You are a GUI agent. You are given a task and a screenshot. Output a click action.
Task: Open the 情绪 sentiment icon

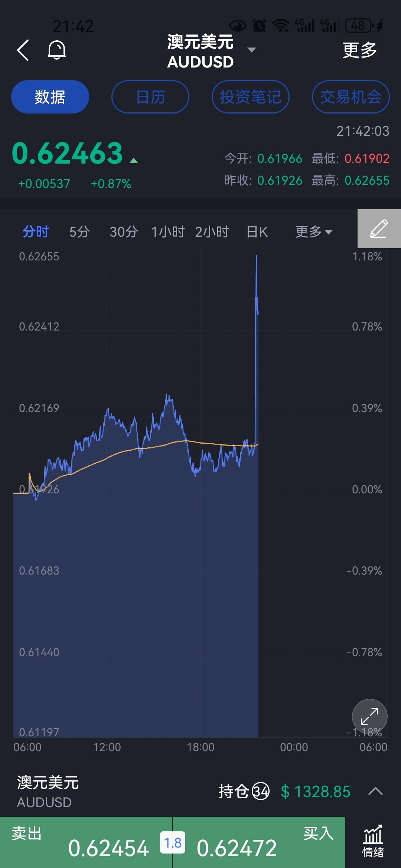click(373, 842)
